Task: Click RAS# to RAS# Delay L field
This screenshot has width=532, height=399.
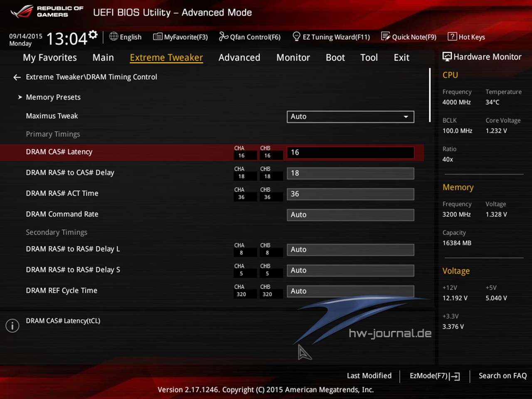Action: 350,250
